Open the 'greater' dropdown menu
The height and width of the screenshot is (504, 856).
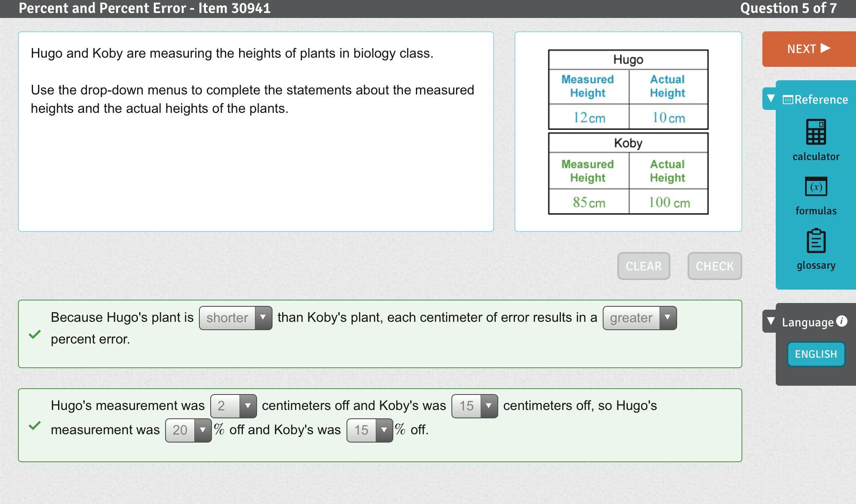pos(639,318)
